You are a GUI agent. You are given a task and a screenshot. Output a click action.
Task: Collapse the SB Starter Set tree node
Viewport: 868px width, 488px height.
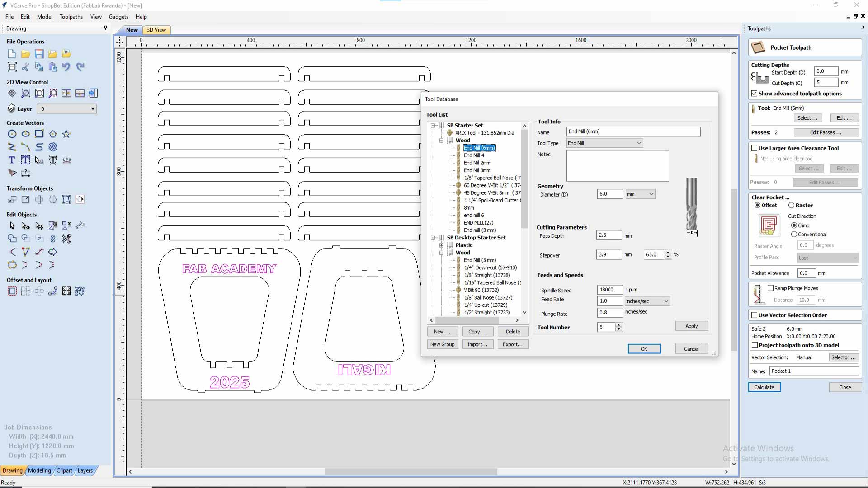pos(433,126)
